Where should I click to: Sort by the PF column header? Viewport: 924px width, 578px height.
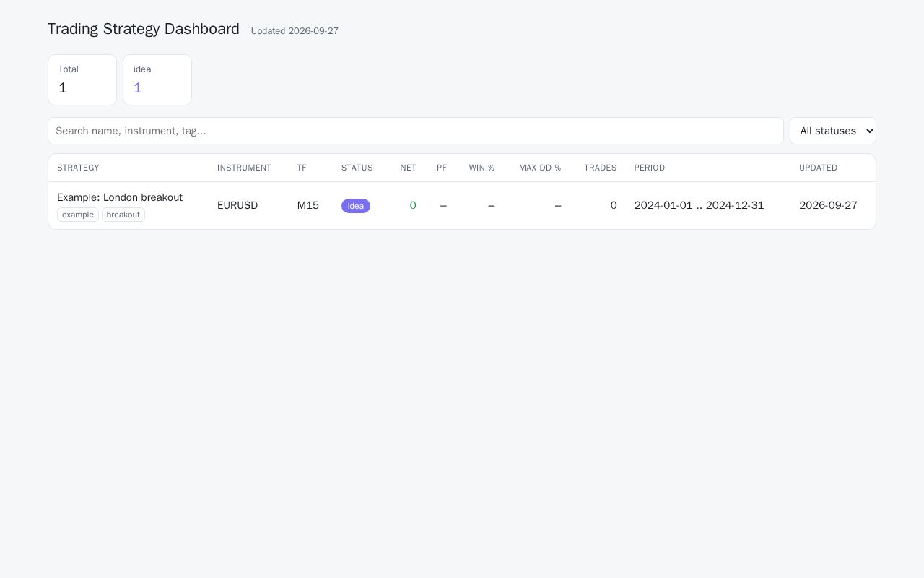click(x=442, y=168)
